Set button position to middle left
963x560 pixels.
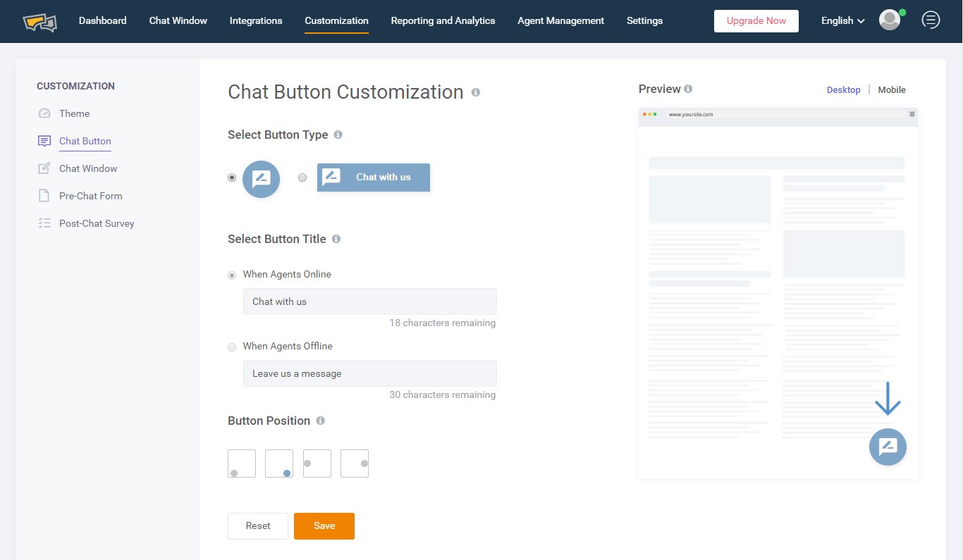317,463
